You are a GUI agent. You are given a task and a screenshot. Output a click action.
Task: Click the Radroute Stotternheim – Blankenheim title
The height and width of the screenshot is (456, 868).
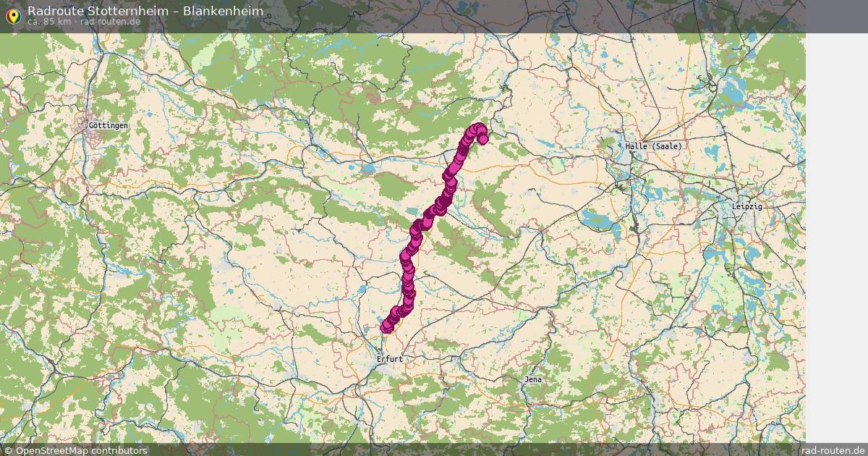(x=145, y=11)
